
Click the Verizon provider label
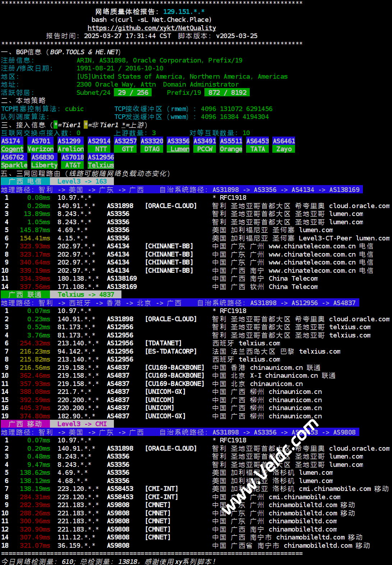41,149
